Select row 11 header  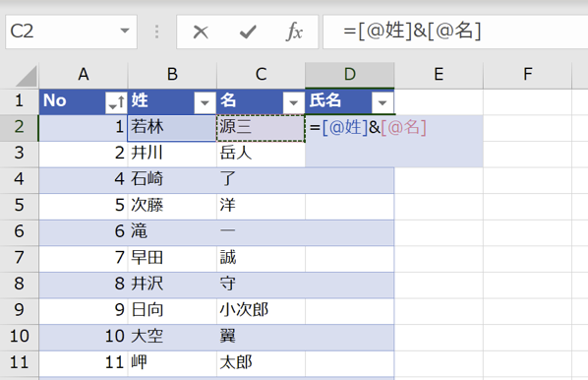19,363
